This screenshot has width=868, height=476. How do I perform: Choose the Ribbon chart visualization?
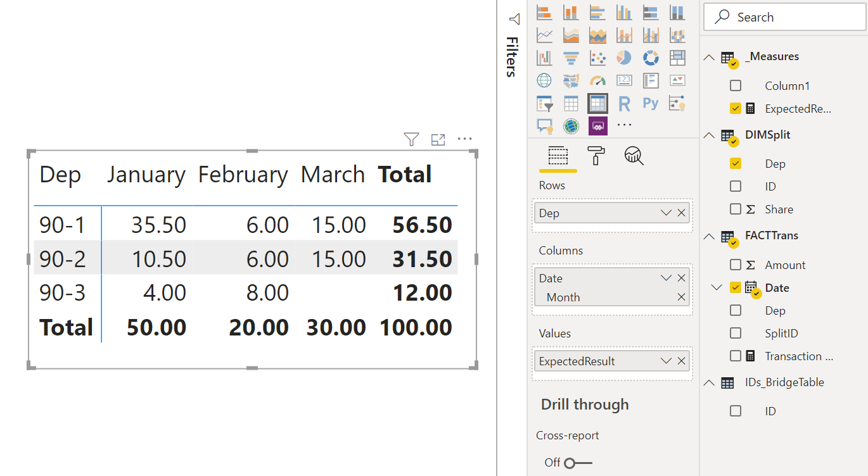(x=677, y=35)
